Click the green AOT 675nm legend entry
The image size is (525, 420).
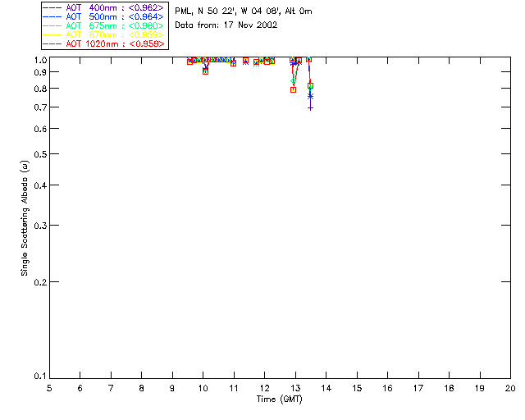click(x=103, y=25)
